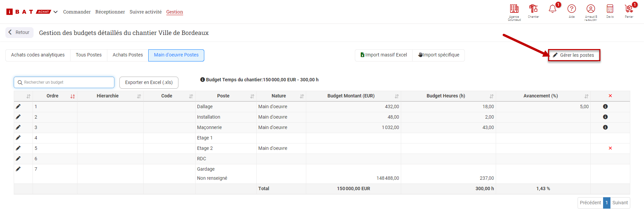Show info for the Maçonnerie row
The height and width of the screenshot is (211, 644).
pos(605,127)
